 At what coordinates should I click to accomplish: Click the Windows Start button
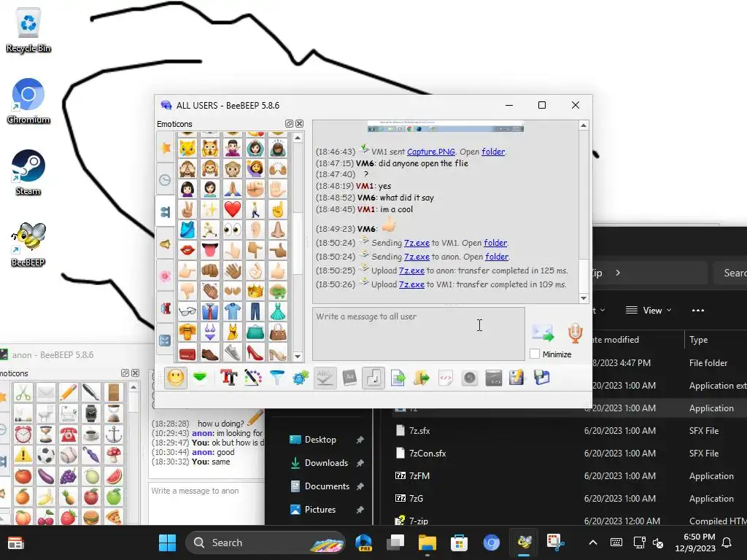click(x=167, y=542)
